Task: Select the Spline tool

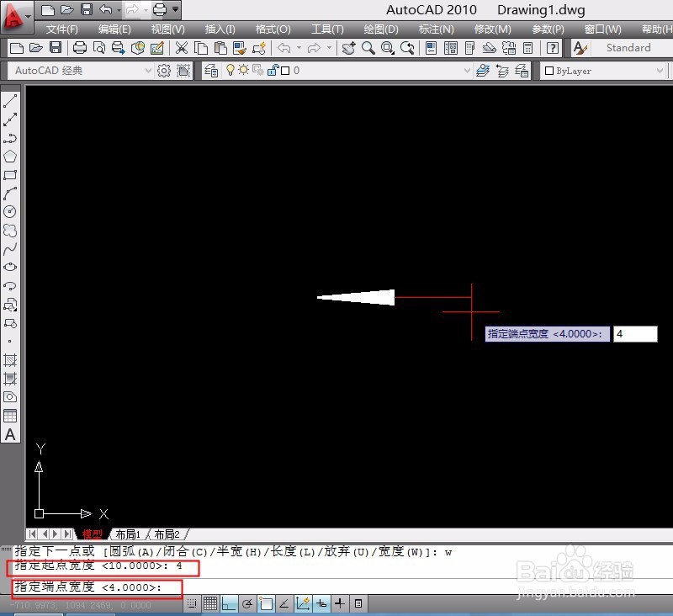Action: point(10,249)
